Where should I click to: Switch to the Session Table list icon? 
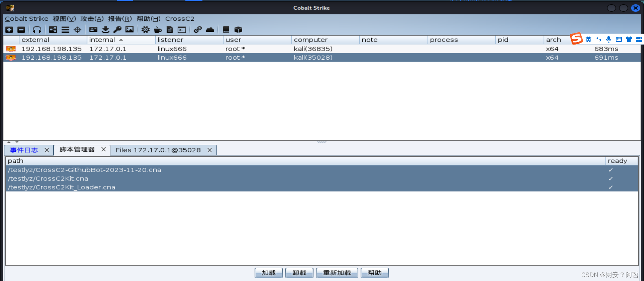click(65, 30)
